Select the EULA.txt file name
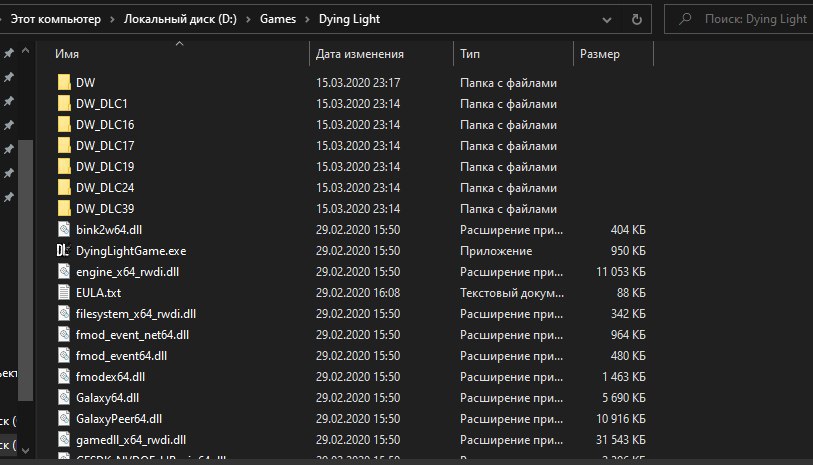Viewport: 813px width, 465px height. click(x=99, y=293)
